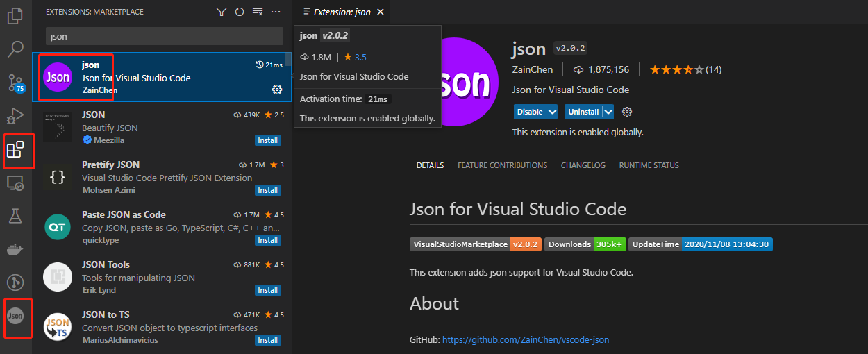Viewport: 868px width, 354px height.
Task: Open the GitHub vscode-json repository link
Action: [x=526, y=339]
